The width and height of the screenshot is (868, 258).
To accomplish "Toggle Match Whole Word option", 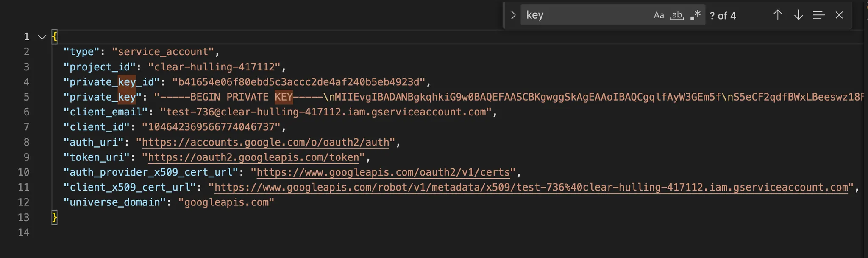I will [x=677, y=15].
